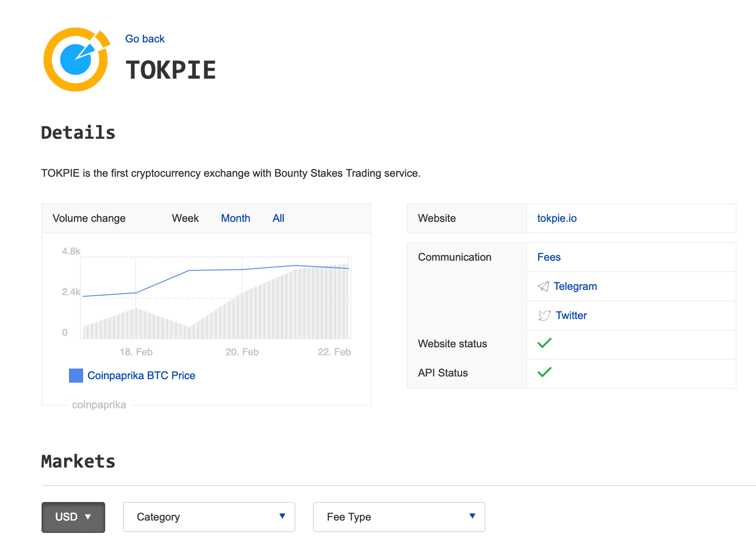This screenshot has width=756, height=555.
Task: Click the API Status green checkmark
Action: pyautogui.click(x=545, y=372)
